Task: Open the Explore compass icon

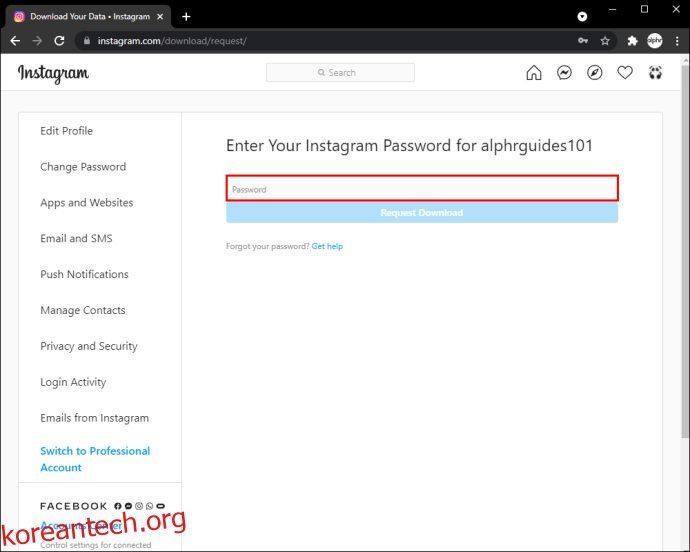Action: point(595,73)
